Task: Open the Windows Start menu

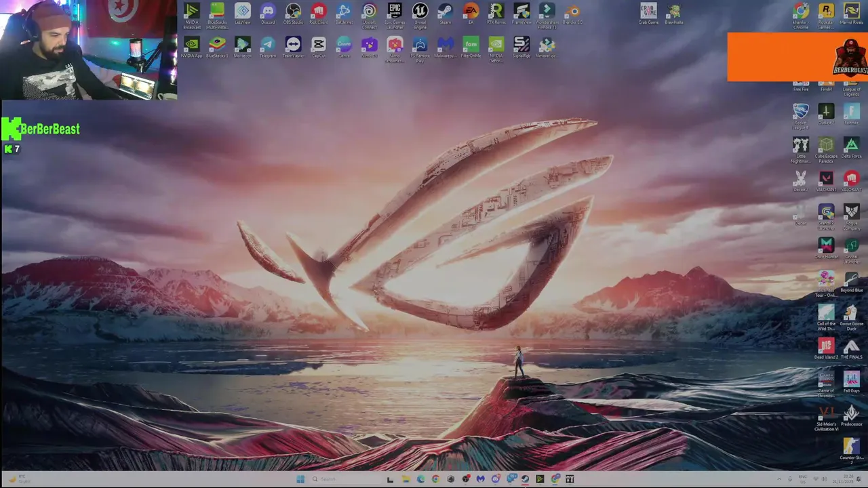Action: 300,479
